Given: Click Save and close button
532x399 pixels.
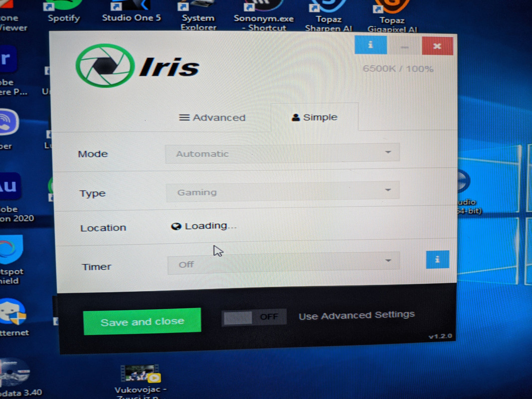Looking at the screenshot, I should tap(142, 321).
